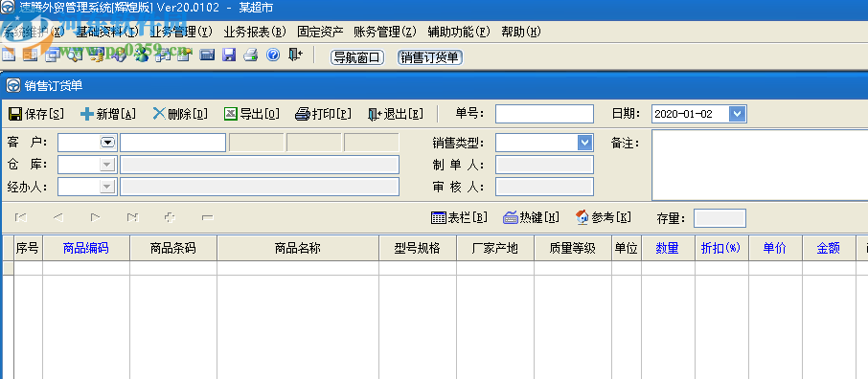Print the order with 打印[P]
Image resolution: width=868 pixels, height=379 pixels.
click(x=323, y=114)
